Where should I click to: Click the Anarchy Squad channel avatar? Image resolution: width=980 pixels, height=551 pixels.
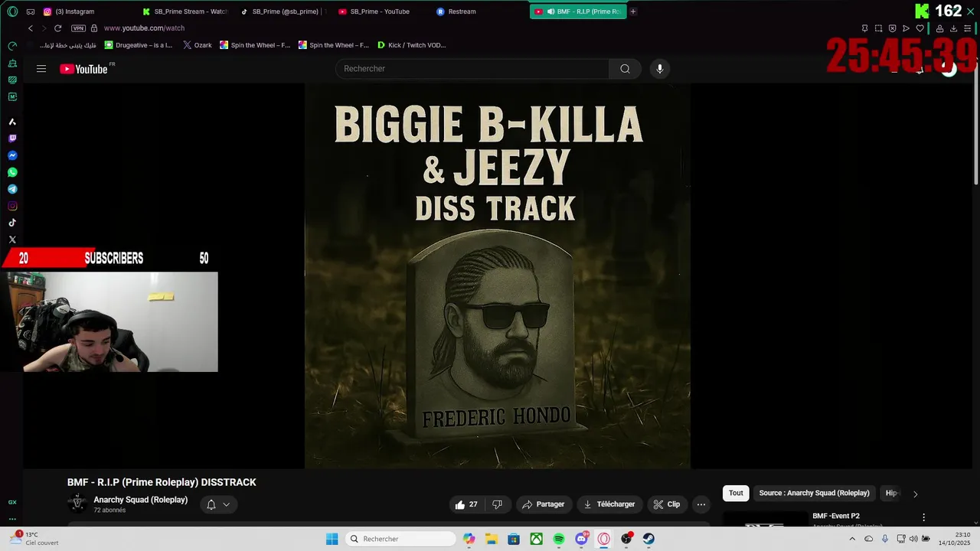coord(77,503)
